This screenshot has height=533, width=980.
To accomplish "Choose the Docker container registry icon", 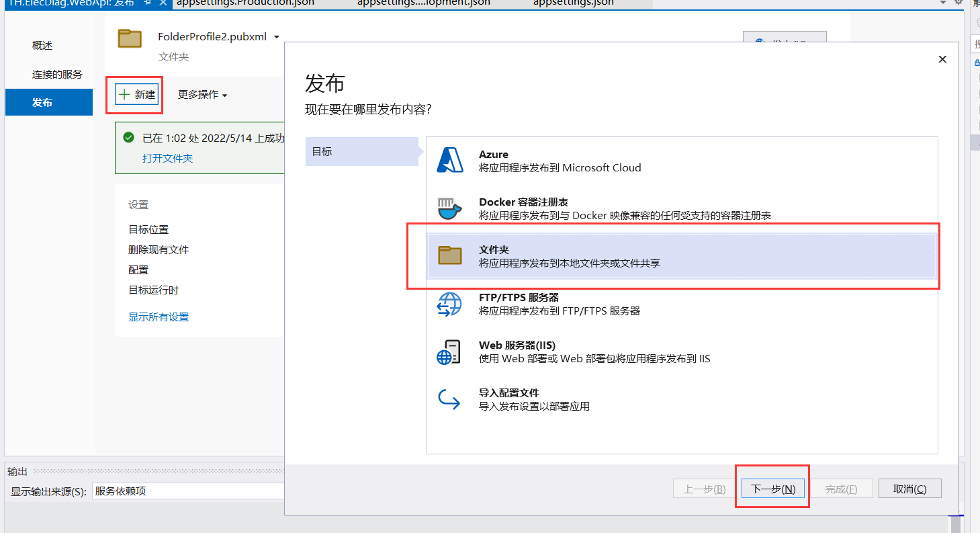I will pyautogui.click(x=450, y=208).
